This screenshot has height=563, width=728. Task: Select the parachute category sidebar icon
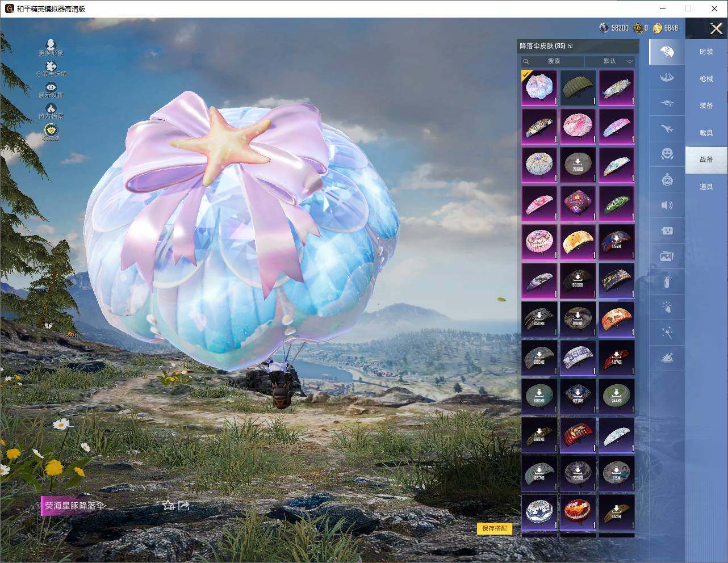pos(667,52)
